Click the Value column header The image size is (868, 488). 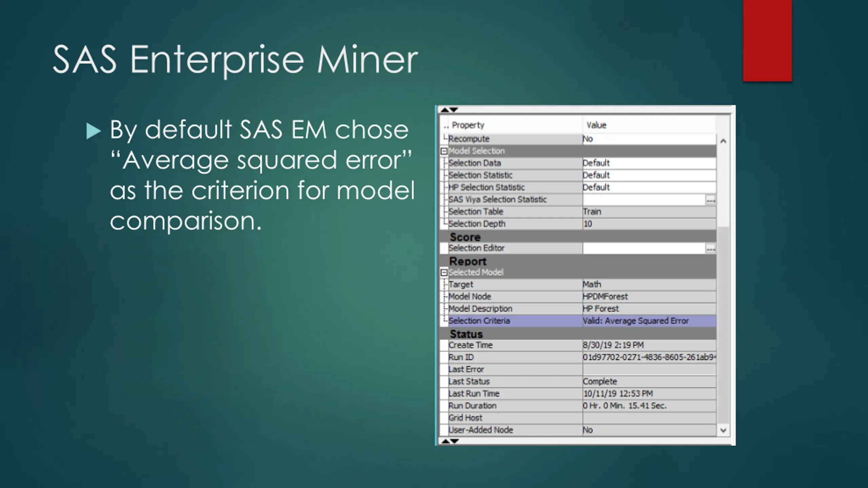(x=649, y=125)
